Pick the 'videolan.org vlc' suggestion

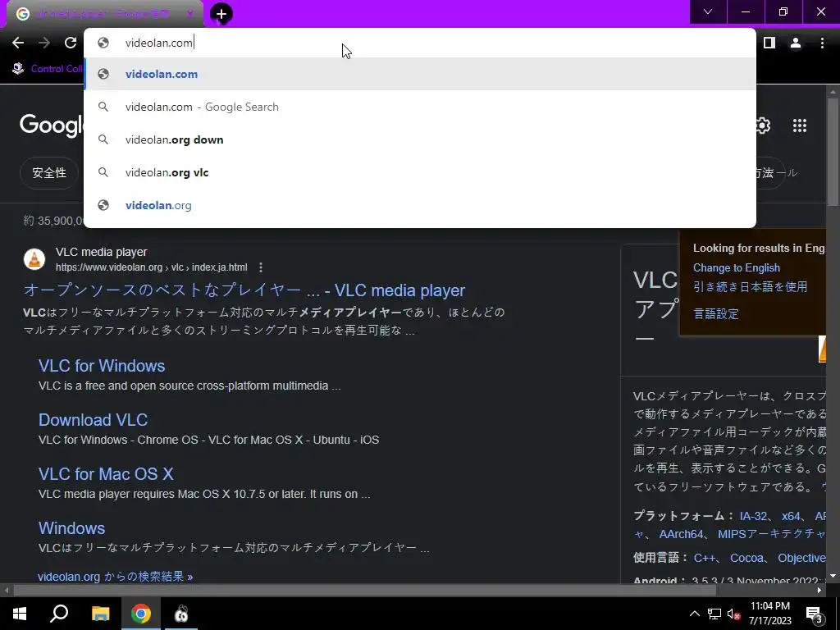pyautogui.click(x=420, y=172)
